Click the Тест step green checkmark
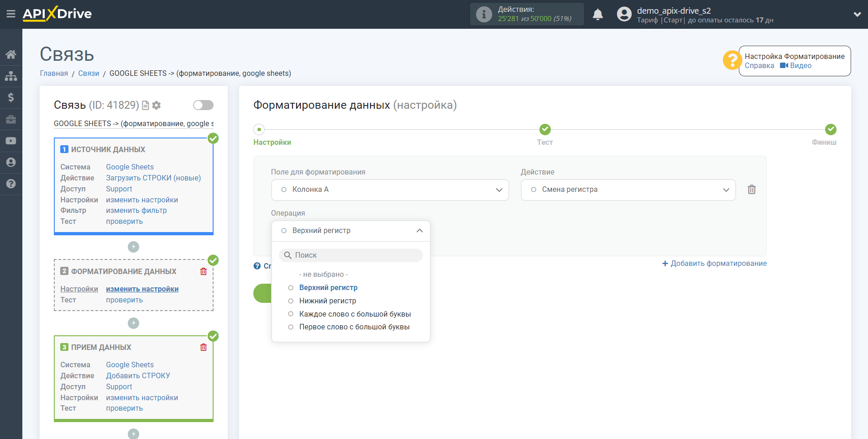This screenshot has height=439, width=868. pyautogui.click(x=545, y=129)
